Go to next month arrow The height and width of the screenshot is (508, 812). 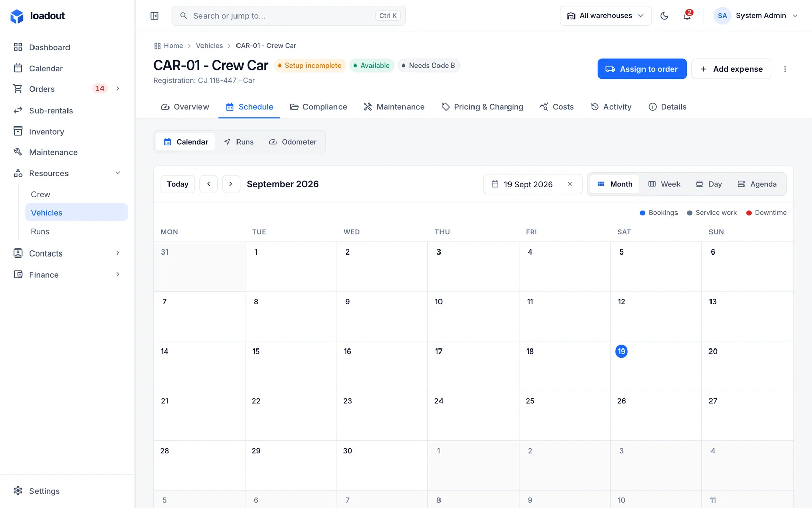(x=231, y=184)
